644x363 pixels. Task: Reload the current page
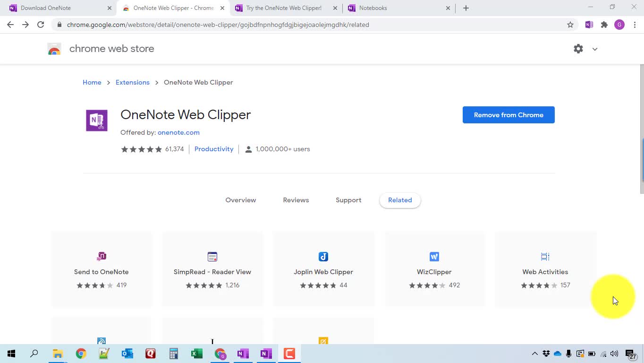[x=41, y=25]
